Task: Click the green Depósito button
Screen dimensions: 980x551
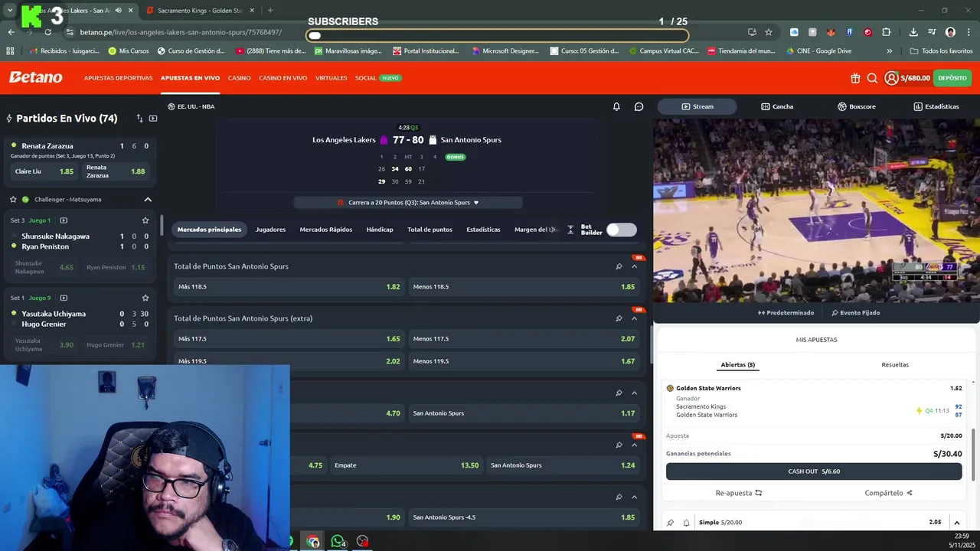Action: (952, 78)
